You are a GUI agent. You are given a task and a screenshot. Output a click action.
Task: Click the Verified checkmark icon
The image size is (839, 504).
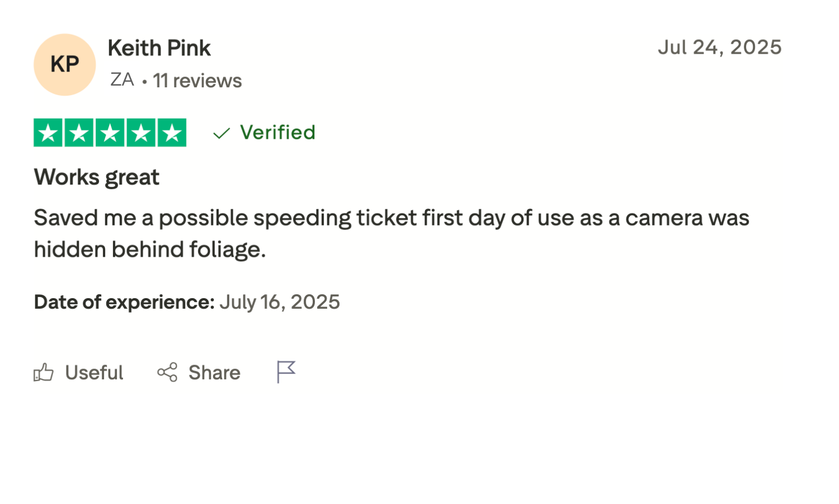(x=221, y=133)
